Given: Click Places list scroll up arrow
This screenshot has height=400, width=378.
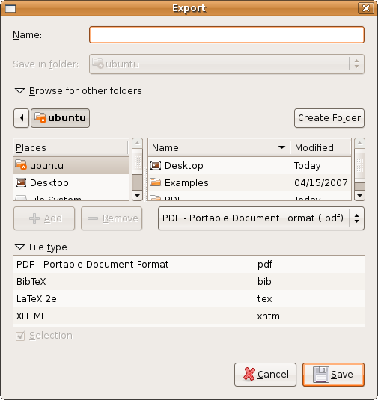Looking at the screenshot, I should pyautogui.click(x=137, y=143).
